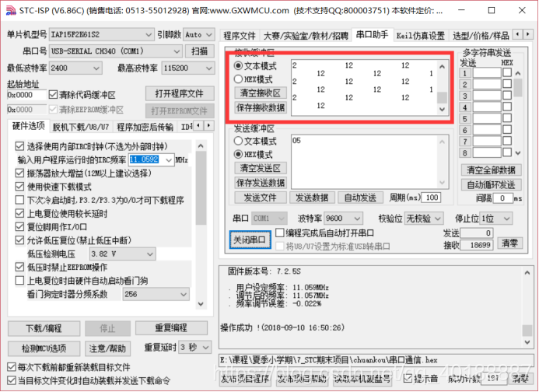Click the 检测MCU选项 button
Image resolution: width=539 pixels, height=392 pixels.
[x=44, y=348]
